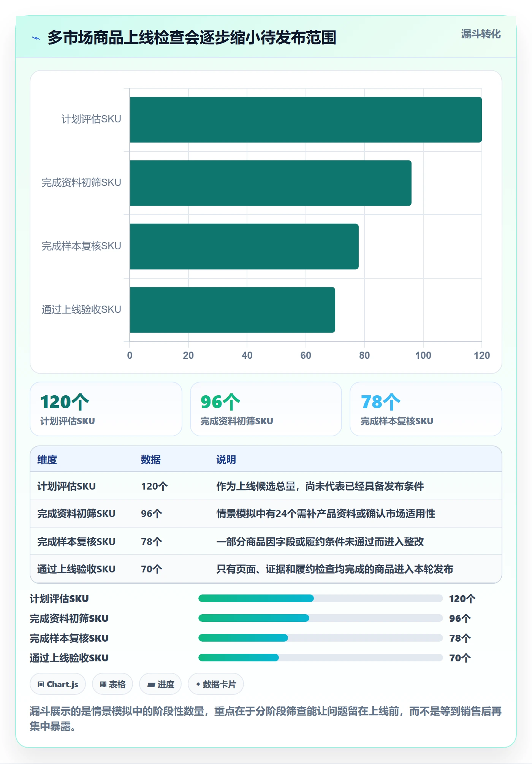Click the chart x-axis label 100
This screenshot has height=764, width=532.
tap(423, 355)
